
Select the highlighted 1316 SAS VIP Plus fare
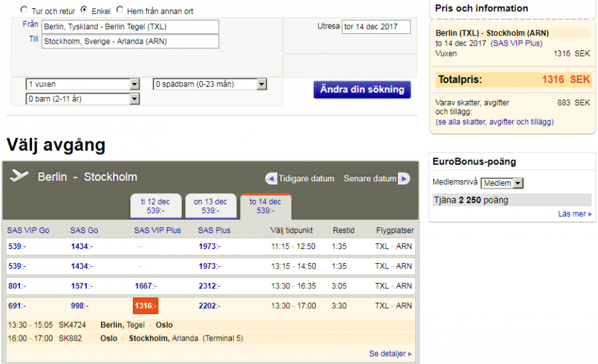point(146,306)
